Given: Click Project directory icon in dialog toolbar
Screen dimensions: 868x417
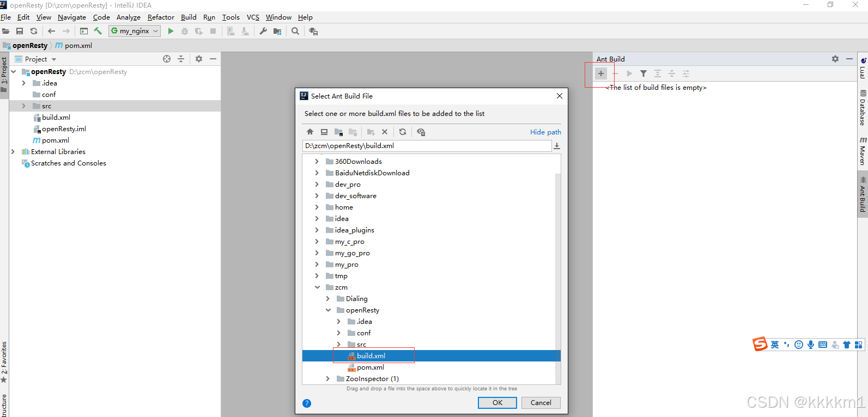Looking at the screenshot, I should tap(338, 132).
